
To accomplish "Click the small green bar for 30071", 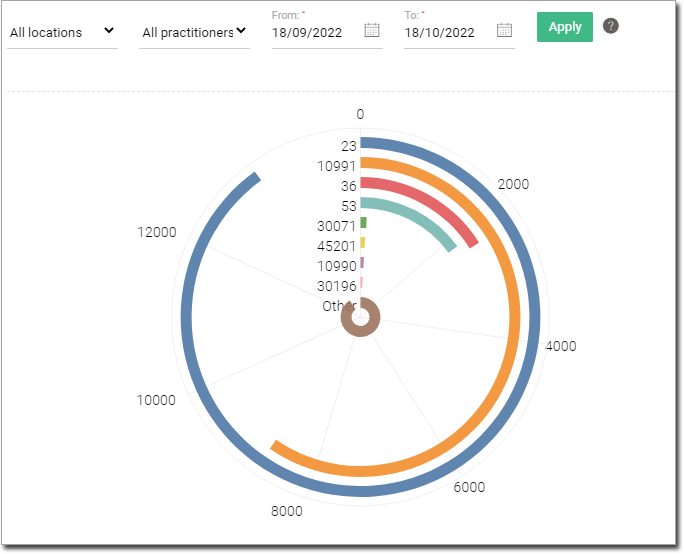I will pyautogui.click(x=364, y=223).
